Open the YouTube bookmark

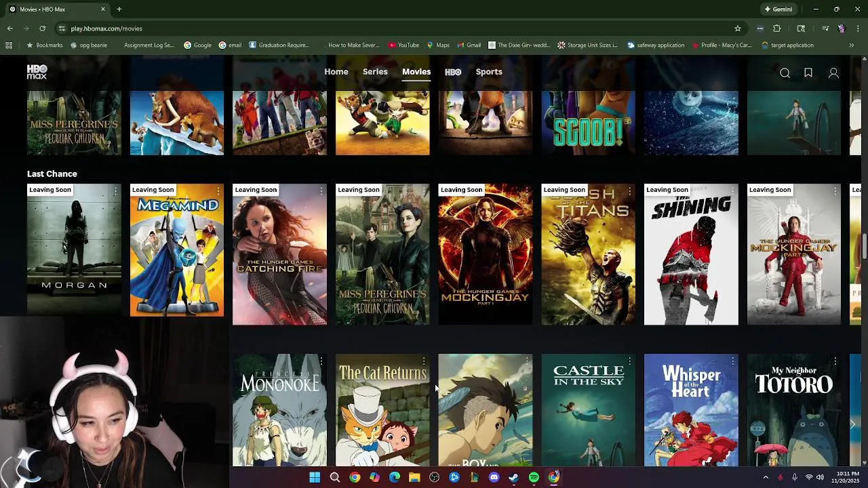403,45
